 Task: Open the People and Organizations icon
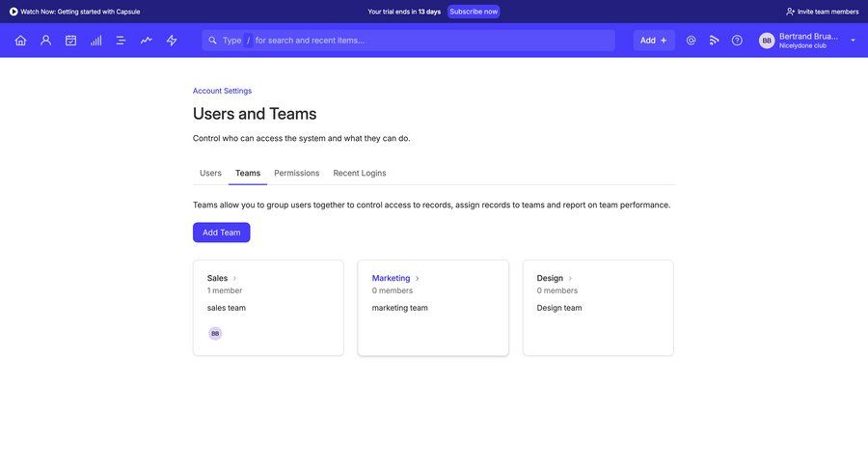(x=45, y=41)
